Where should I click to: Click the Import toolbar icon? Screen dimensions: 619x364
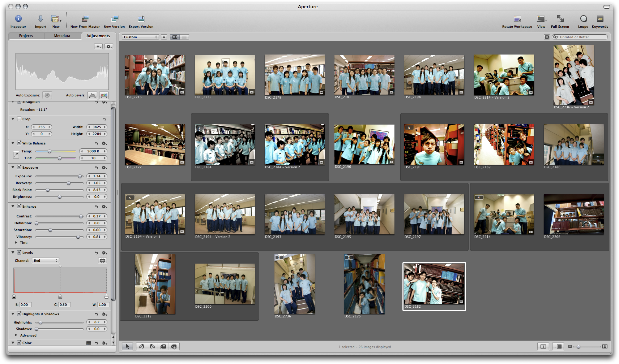40,19
